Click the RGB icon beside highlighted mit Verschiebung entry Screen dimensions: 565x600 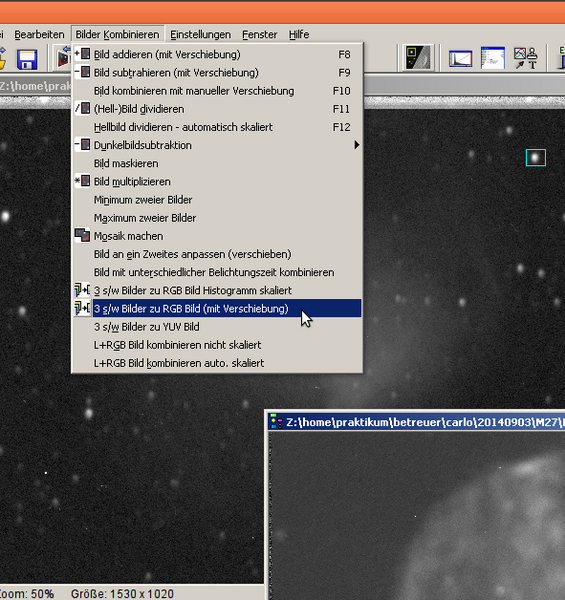point(82,308)
